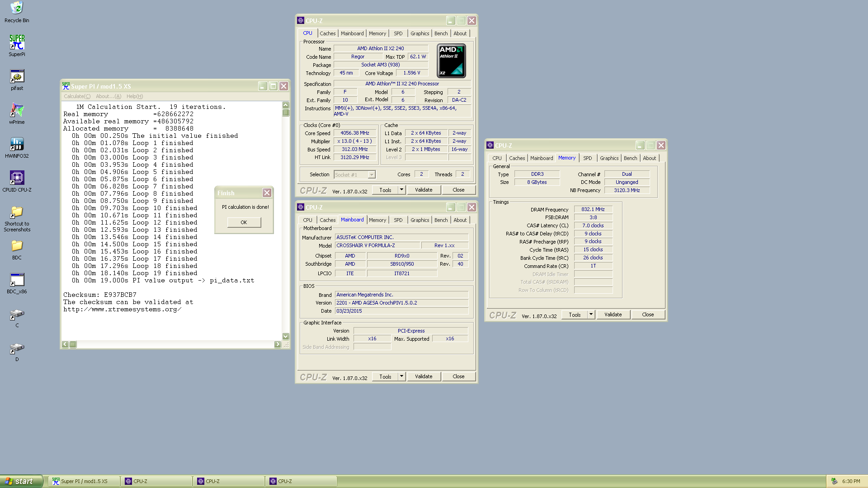Expand Tools dropdown arrow in Mainboard window
868x488 pixels.
(401, 376)
